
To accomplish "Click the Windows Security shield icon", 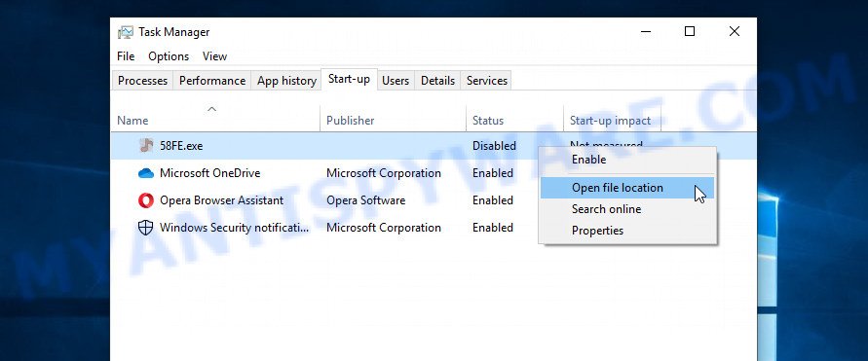I will pyautogui.click(x=145, y=228).
